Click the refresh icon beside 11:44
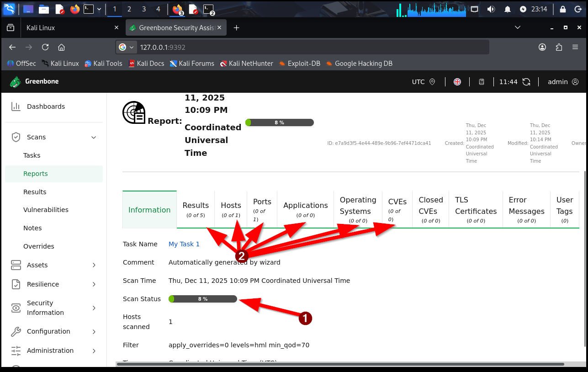Screen dimensions: 588x372 (526, 82)
